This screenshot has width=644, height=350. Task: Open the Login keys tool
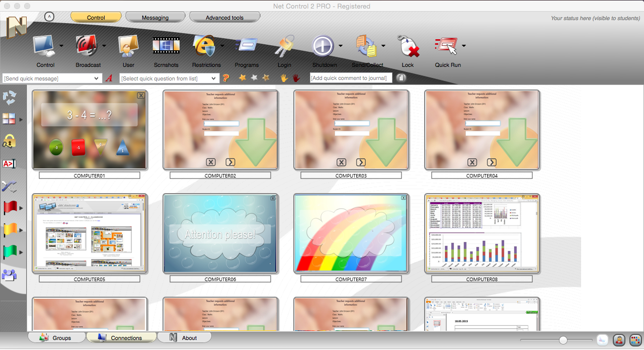[284, 46]
